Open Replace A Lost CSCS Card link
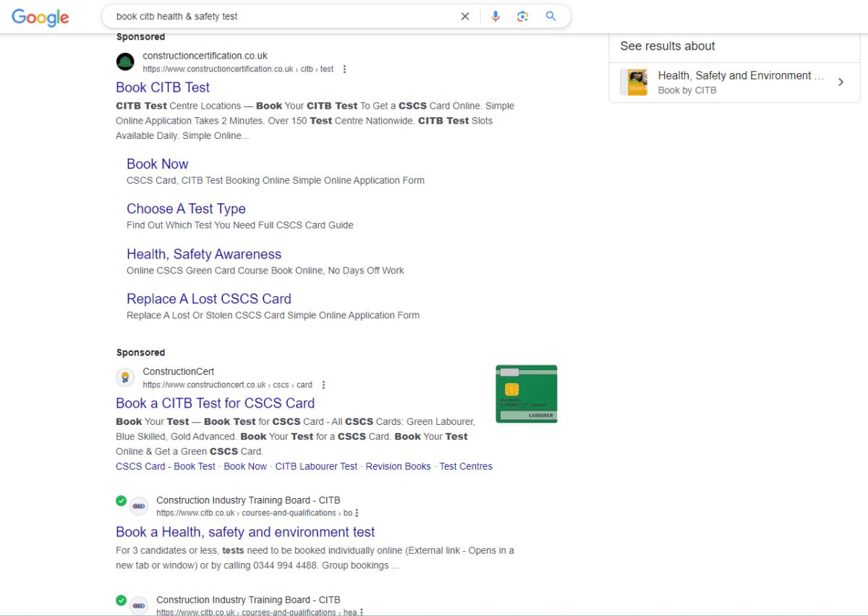Screen dimensions: 868x616 (x=208, y=299)
